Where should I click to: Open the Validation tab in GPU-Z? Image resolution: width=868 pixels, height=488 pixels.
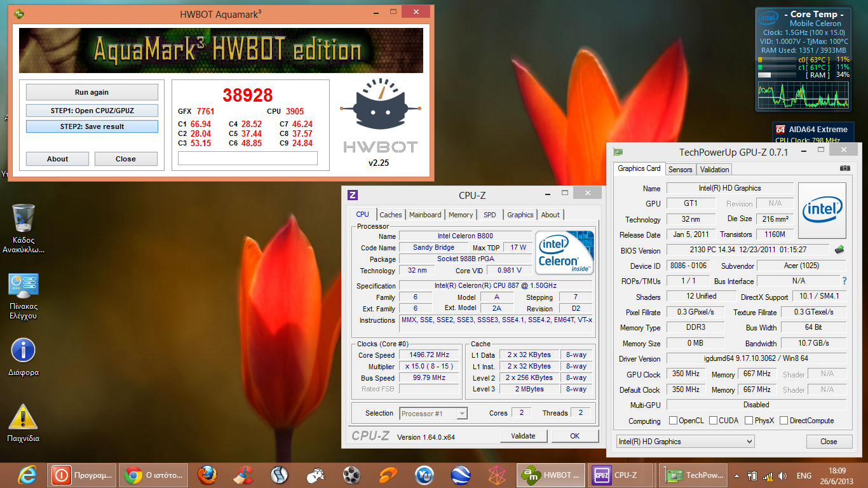(715, 170)
